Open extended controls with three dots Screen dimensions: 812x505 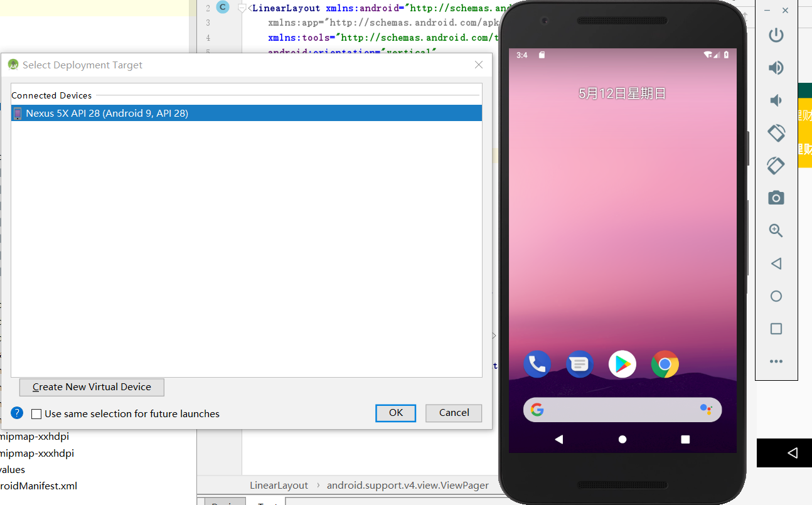click(x=776, y=361)
